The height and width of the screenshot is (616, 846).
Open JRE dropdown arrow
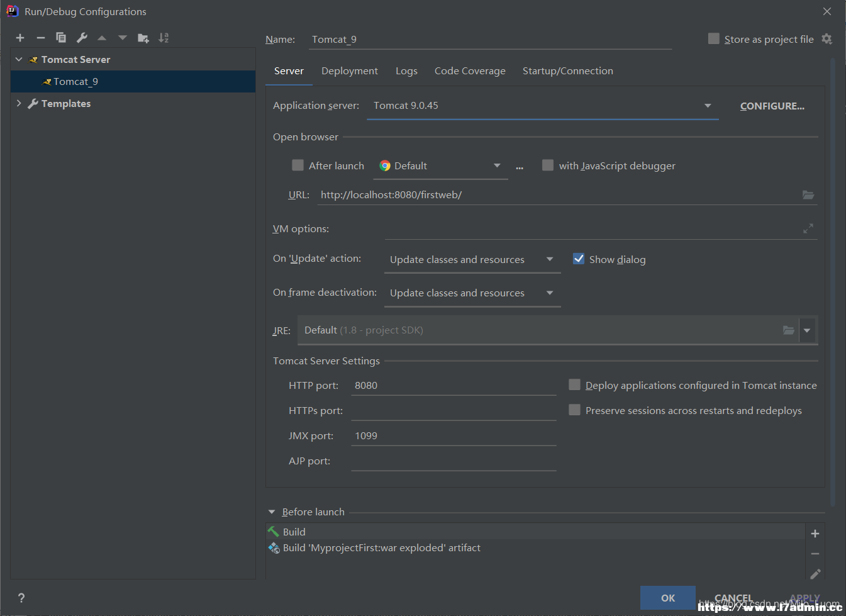[807, 330]
